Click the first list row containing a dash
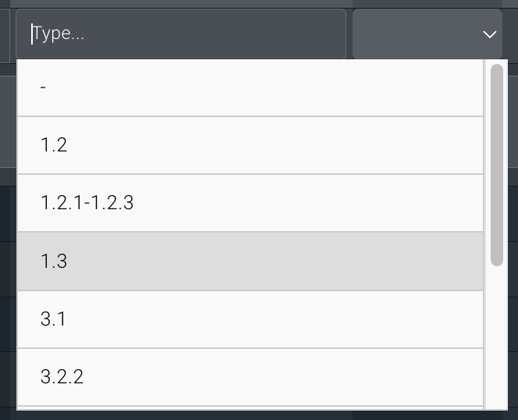 click(250, 87)
